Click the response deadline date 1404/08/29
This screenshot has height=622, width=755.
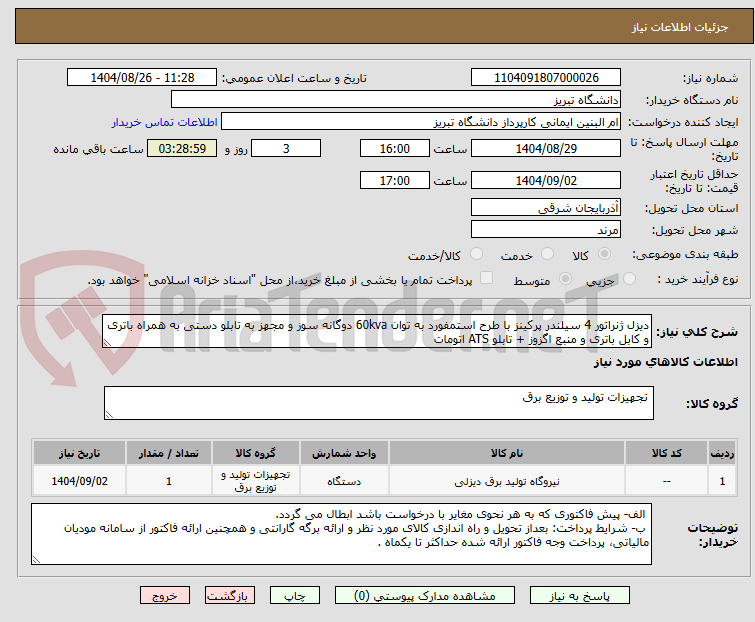pyautogui.click(x=546, y=148)
